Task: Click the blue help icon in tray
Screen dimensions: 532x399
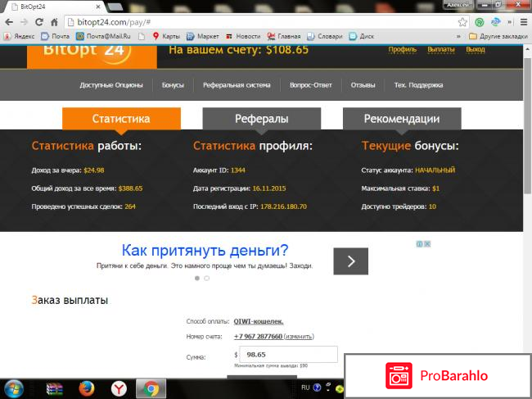Action: point(317,388)
